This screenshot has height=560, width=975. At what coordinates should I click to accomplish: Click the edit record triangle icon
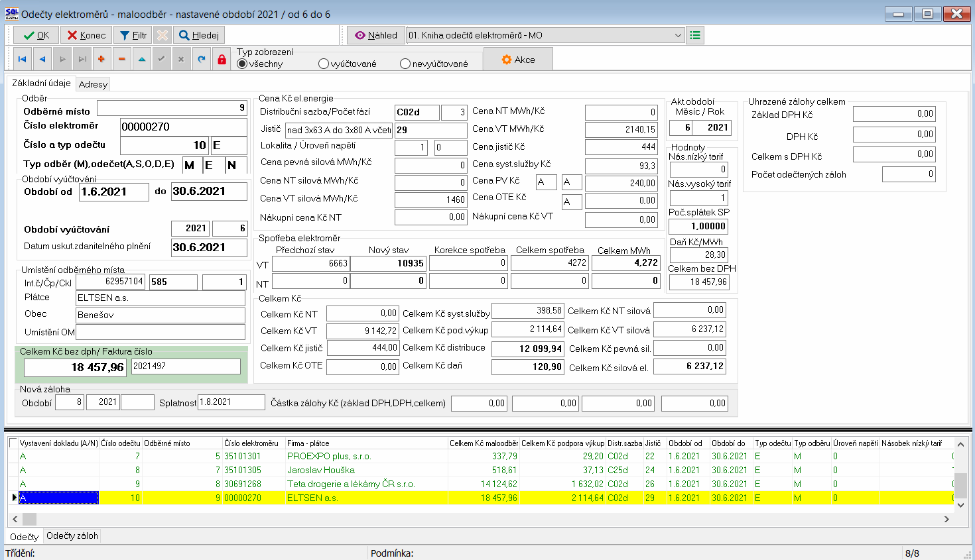[x=142, y=60]
